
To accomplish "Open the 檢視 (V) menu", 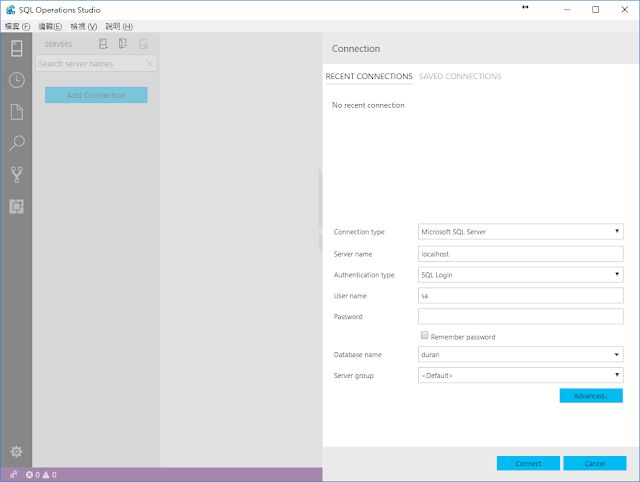I will (84, 27).
